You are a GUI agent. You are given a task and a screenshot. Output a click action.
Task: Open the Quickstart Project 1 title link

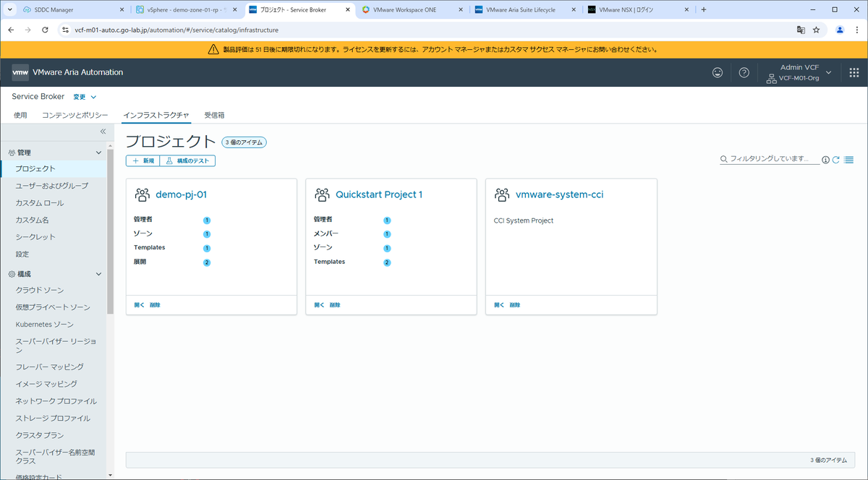tap(379, 194)
